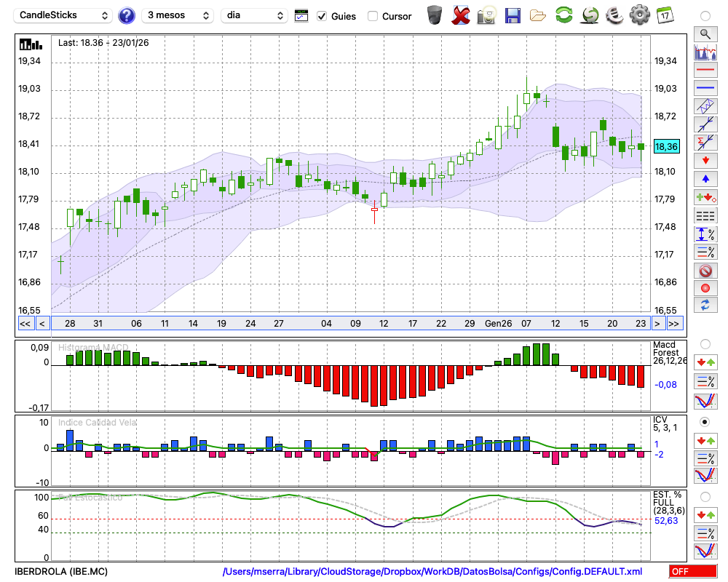The width and height of the screenshot is (728, 582).
Task: Click ICV panel red-green arrows icon
Action: 705,440
